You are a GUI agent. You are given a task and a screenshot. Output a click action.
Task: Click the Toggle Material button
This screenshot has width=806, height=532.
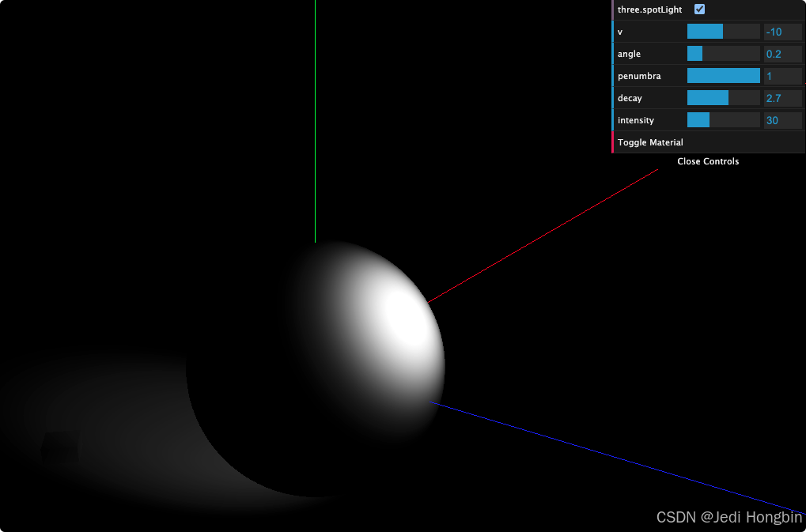click(x=709, y=142)
